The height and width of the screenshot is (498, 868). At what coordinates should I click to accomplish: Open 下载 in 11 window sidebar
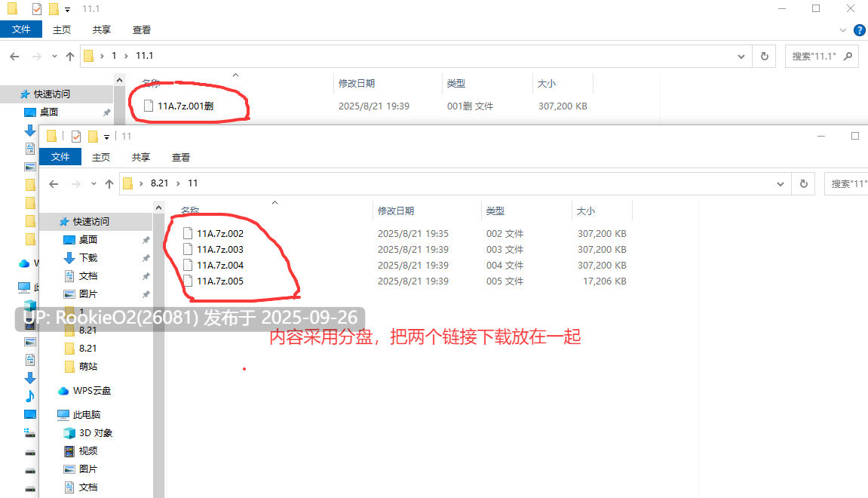88,258
